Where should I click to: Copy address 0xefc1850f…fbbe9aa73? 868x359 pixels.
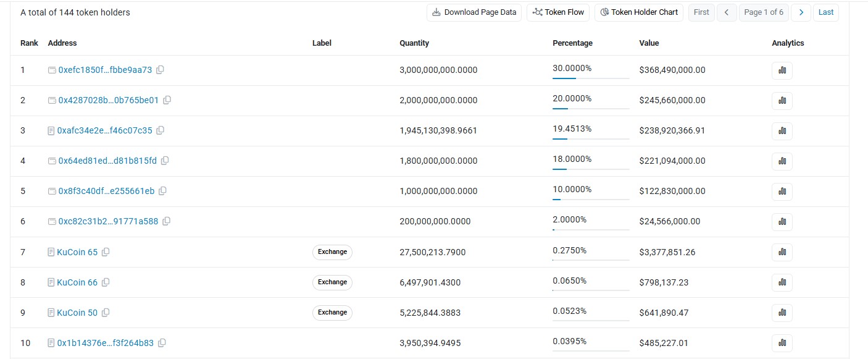click(x=160, y=70)
